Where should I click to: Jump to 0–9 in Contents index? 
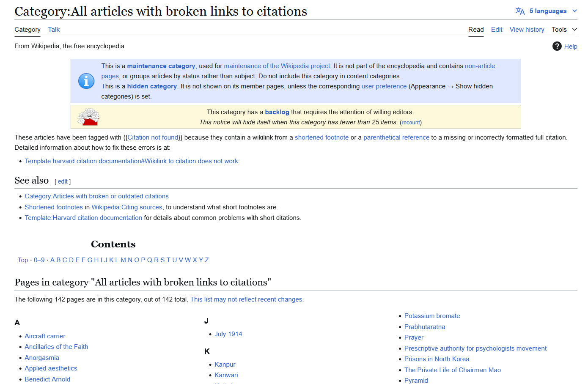tap(39, 260)
